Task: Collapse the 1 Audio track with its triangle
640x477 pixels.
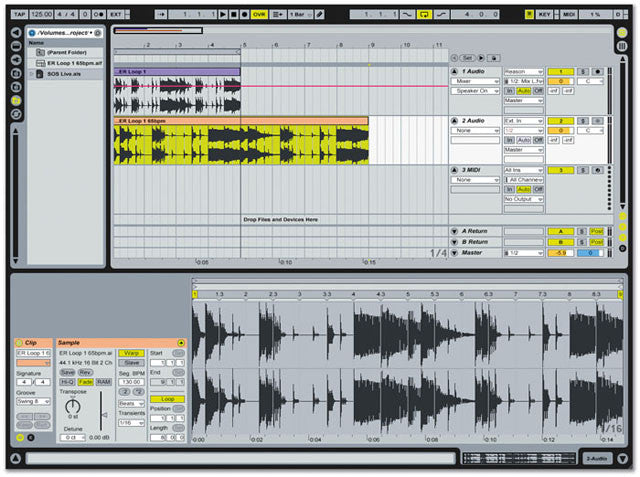Action: pos(453,73)
